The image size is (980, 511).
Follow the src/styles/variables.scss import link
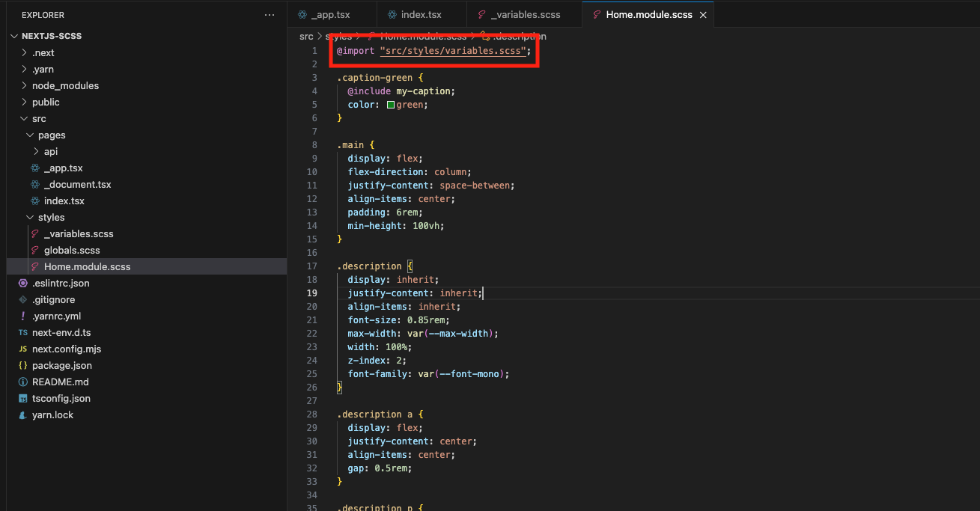pos(453,51)
